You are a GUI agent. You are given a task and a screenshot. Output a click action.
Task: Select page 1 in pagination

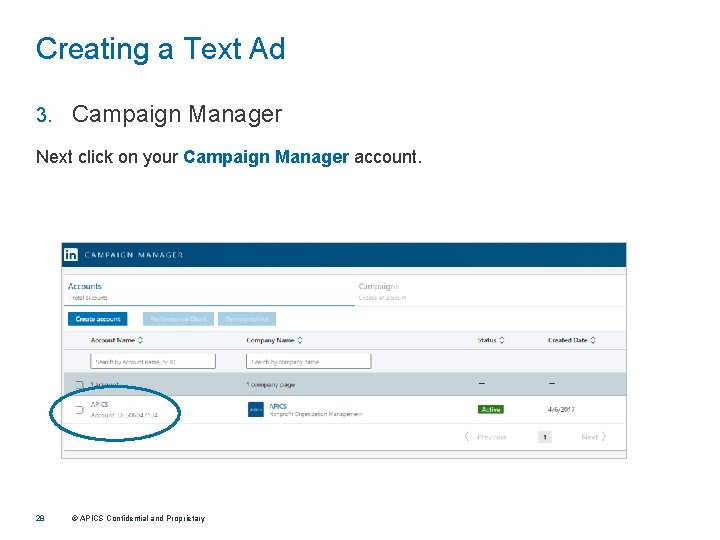click(x=544, y=437)
